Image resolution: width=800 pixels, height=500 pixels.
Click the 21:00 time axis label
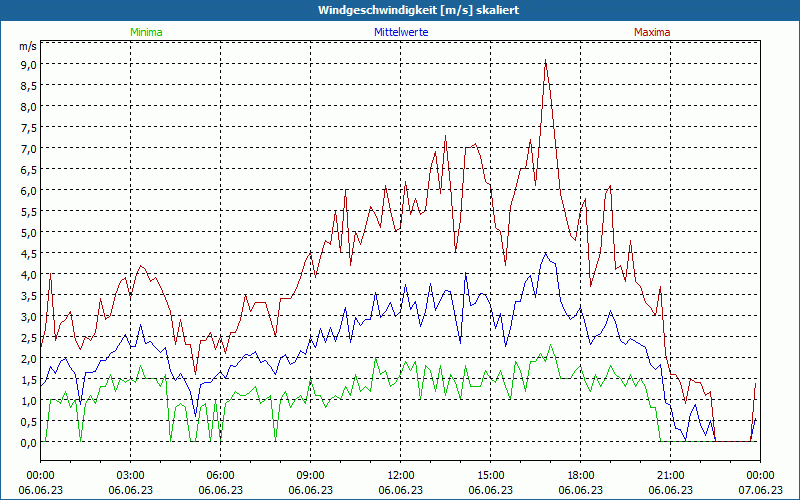click(670, 476)
